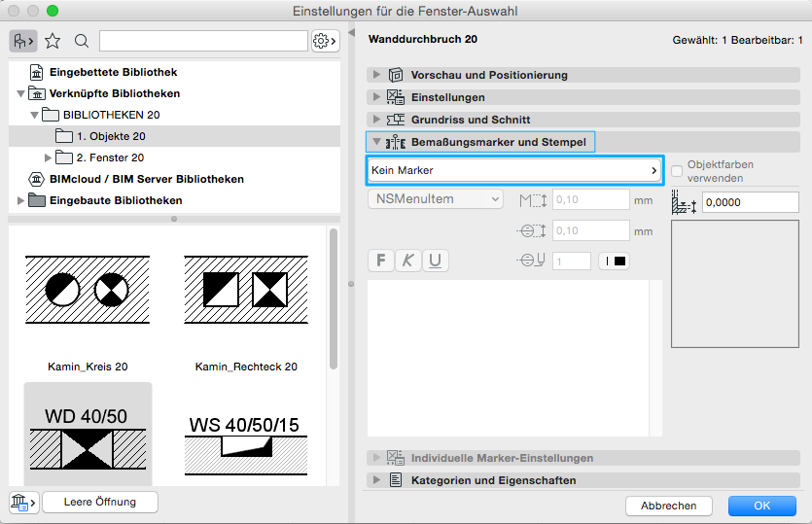
Task: Open the search settings gear menu
Action: [x=325, y=41]
